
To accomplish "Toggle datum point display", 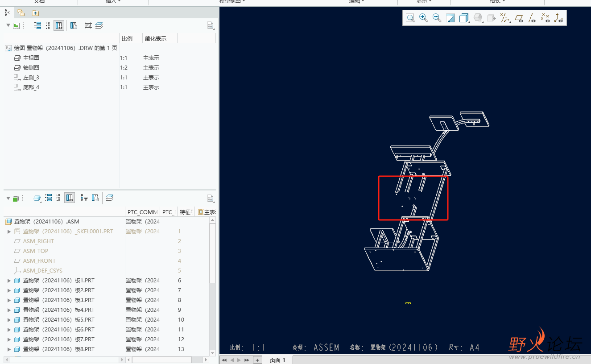I will (545, 18).
